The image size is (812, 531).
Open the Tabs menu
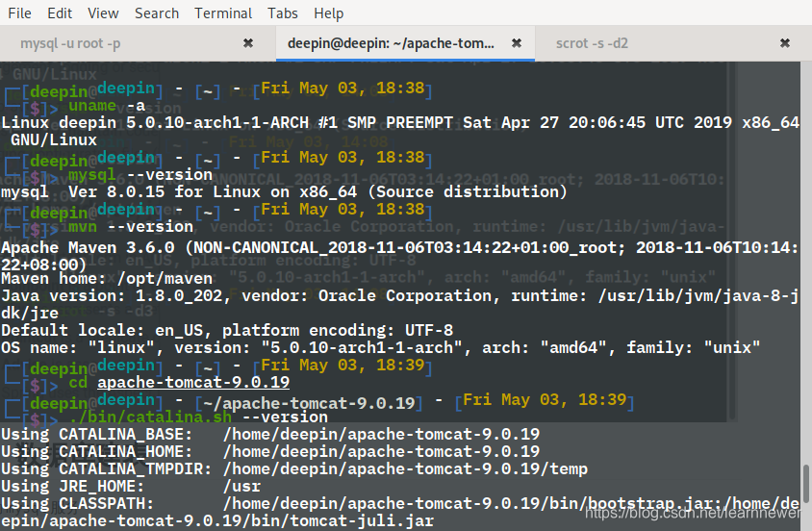click(x=283, y=13)
